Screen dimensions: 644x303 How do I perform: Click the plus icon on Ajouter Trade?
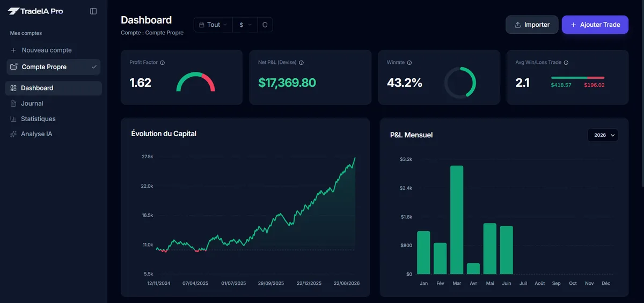coord(574,25)
